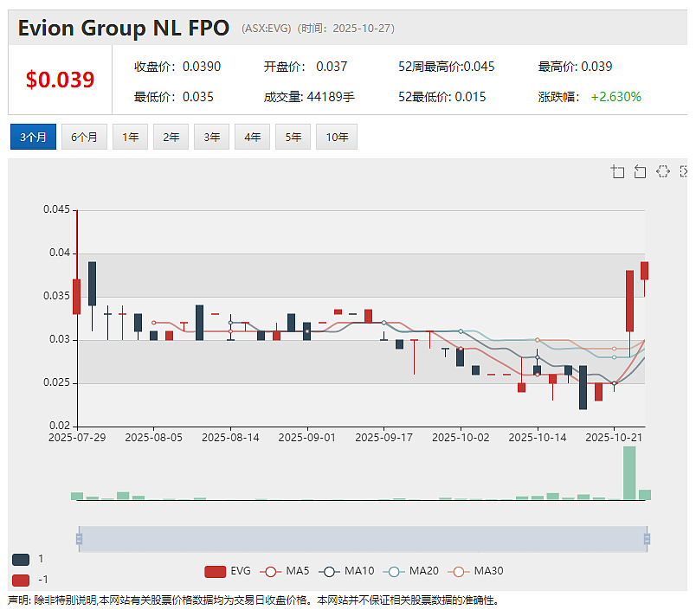Switch to the 1年 range

point(130,137)
